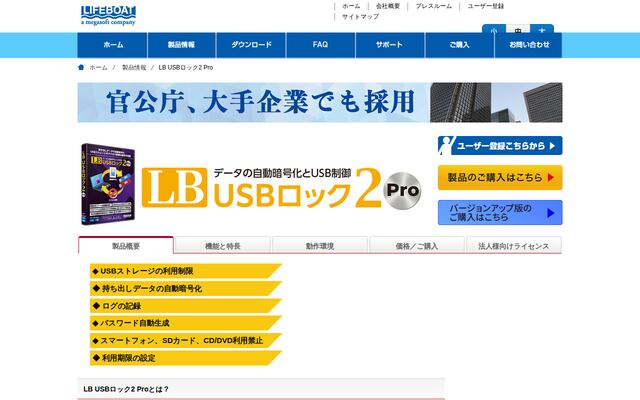Click ログの記録 feature bar
This screenshot has height=400, width=640.
186,306
